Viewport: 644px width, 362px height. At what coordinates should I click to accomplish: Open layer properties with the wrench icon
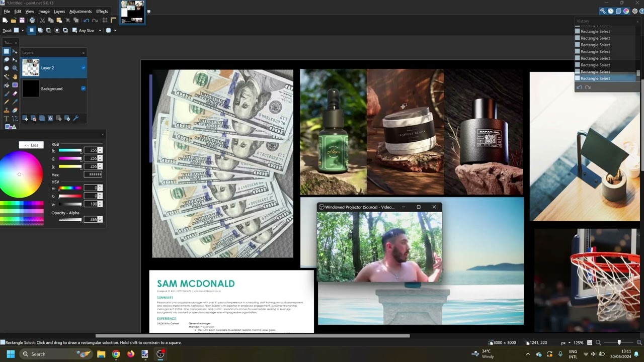(76, 118)
